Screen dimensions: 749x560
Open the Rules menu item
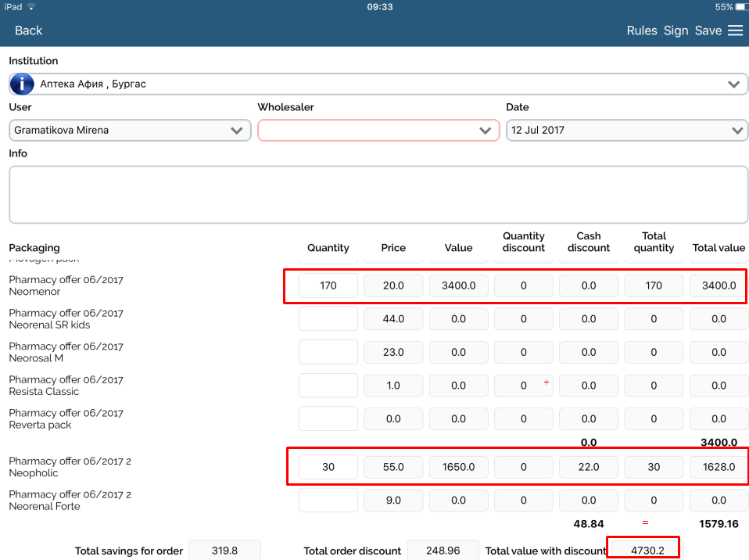click(x=641, y=31)
